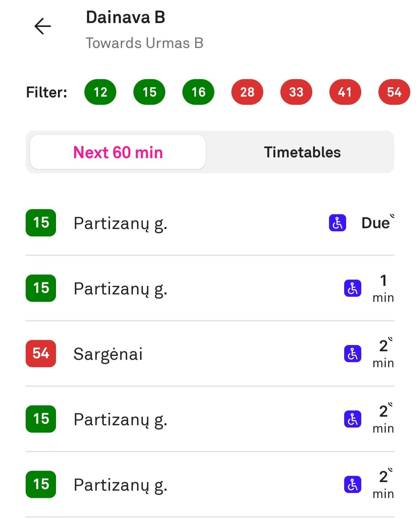The height and width of the screenshot is (519, 420).
Task: Toggle route 16 filter chip
Action: (x=198, y=92)
